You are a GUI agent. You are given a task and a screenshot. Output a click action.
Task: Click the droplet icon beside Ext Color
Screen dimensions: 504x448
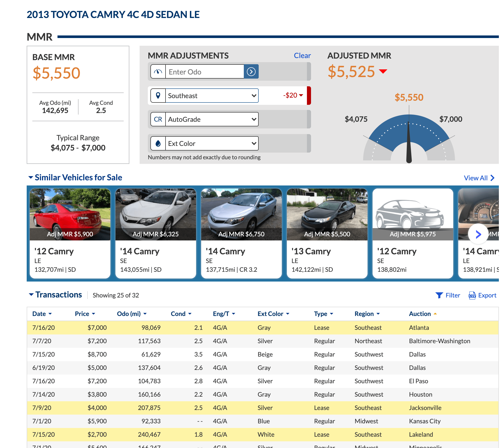coord(158,143)
